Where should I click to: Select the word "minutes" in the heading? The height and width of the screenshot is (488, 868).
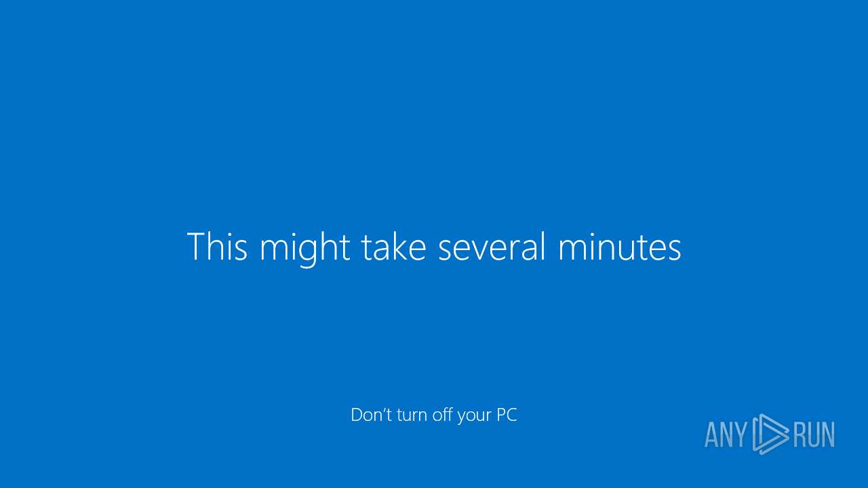pos(620,247)
